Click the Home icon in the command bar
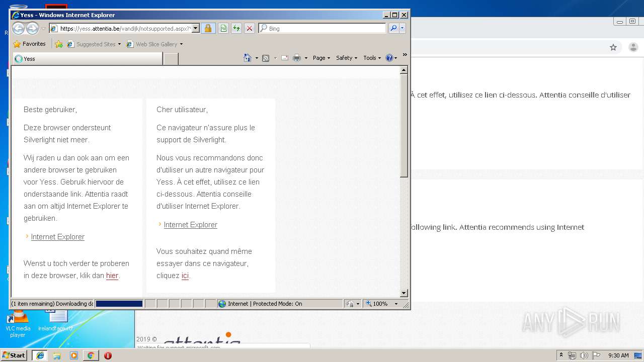The width and height of the screenshot is (644, 362). pyautogui.click(x=248, y=58)
